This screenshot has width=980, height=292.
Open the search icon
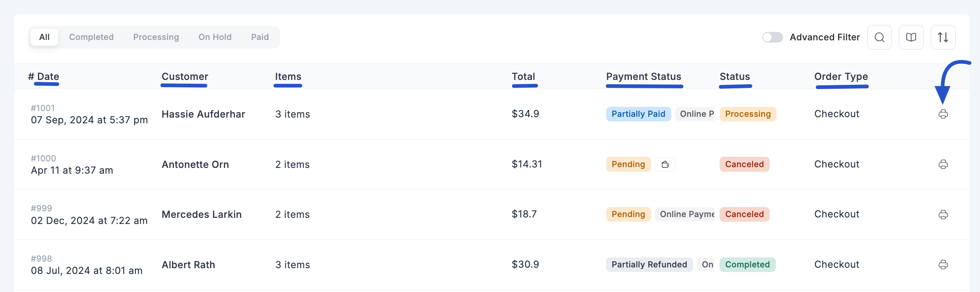tap(879, 37)
